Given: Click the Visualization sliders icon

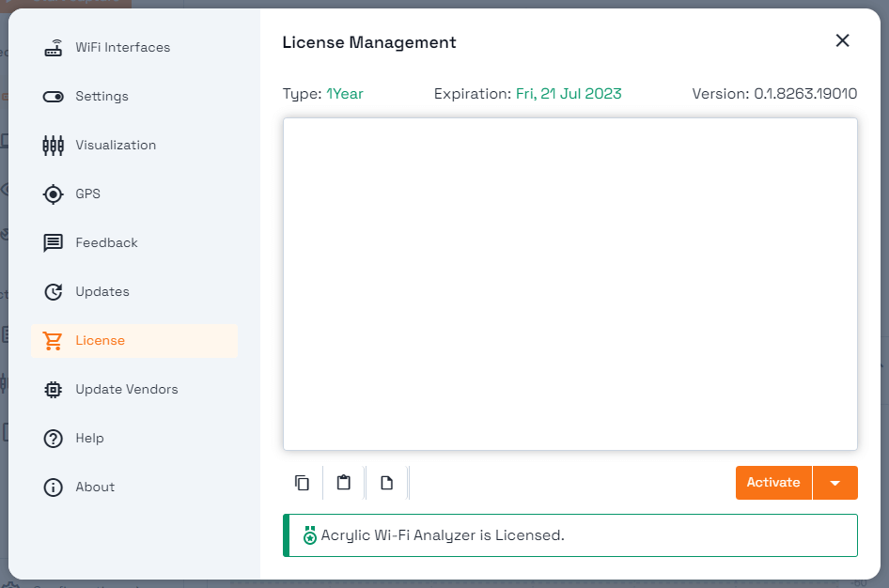Looking at the screenshot, I should 54,146.
